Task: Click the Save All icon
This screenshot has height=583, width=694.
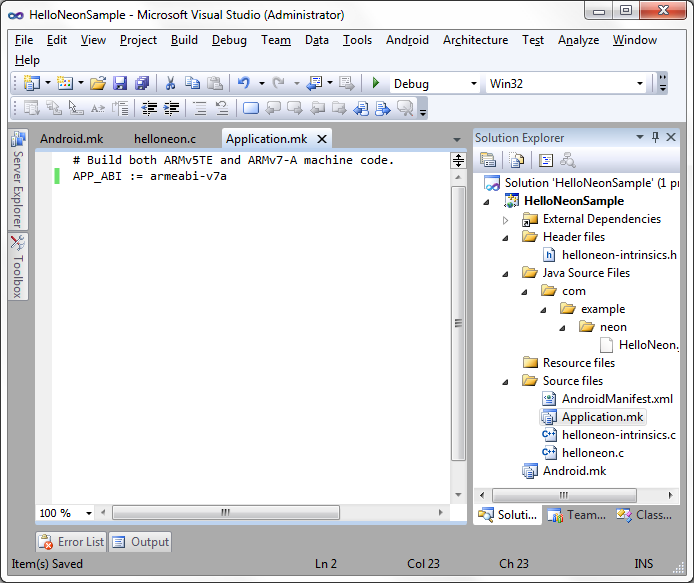Action: [142, 83]
